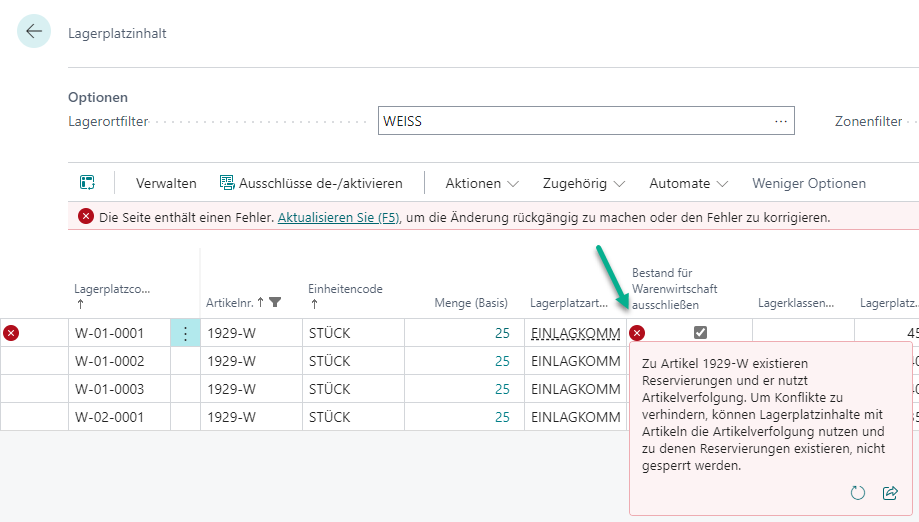The image size is (919, 522).
Task: Click the back arrow button
Action: [34, 32]
